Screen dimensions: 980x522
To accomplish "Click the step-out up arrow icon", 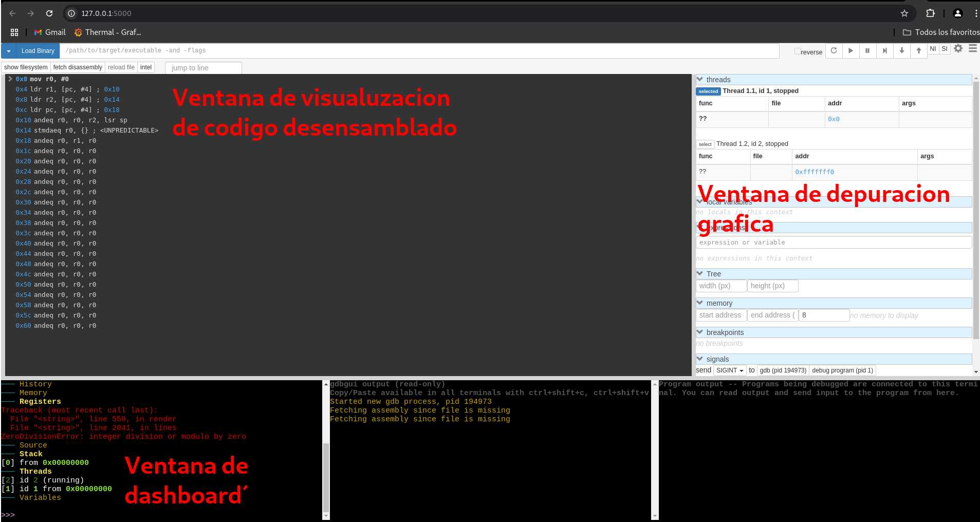I will tap(919, 50).
